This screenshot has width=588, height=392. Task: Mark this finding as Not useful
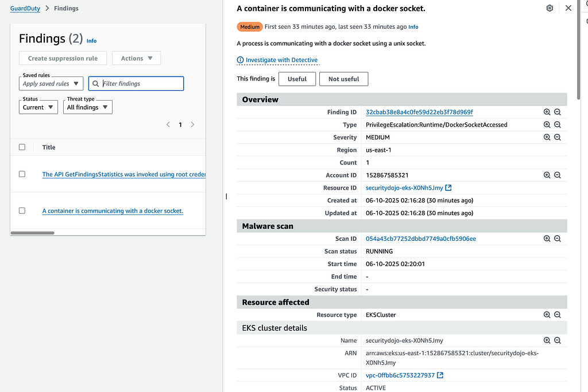pos(343,79)
